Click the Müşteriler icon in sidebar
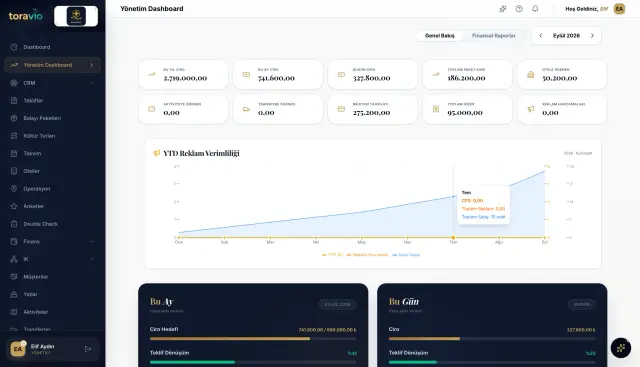This screenshot has height=367, width=640. click(14, 277)
